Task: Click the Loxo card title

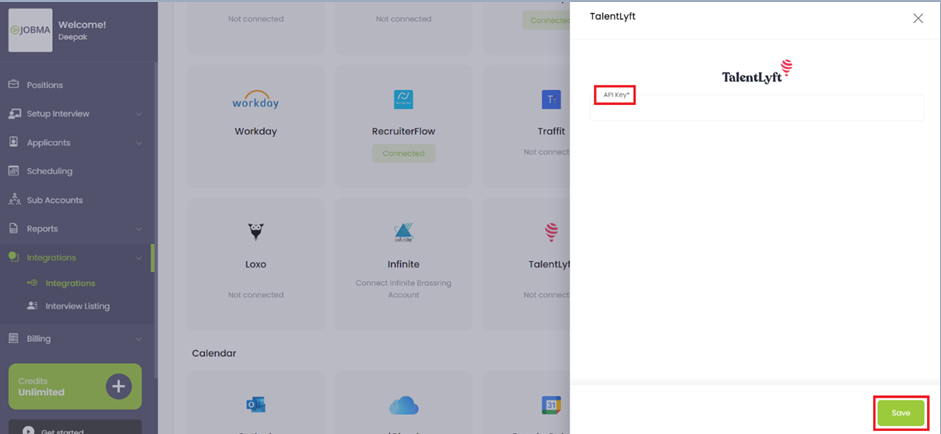Action: 256,264
